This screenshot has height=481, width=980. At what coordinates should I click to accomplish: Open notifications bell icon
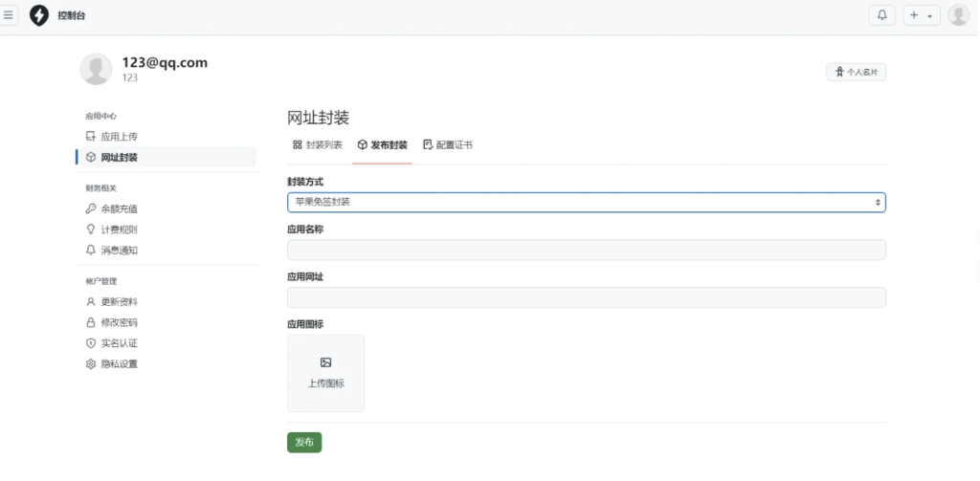[x=881, y=15]
